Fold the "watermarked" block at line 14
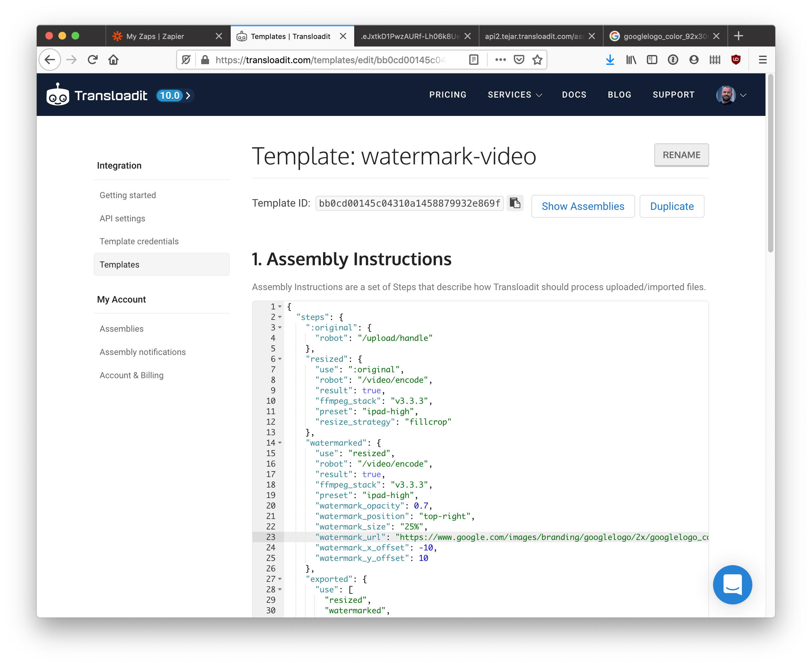Viewport: 812px width, 666px height. pyautogui.click(x=280, y=443)
